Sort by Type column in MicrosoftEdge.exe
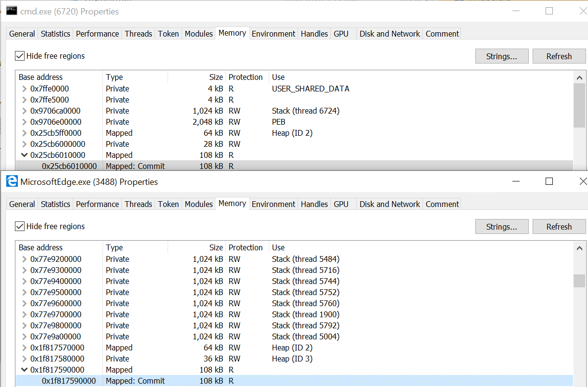 click(135, 247)
